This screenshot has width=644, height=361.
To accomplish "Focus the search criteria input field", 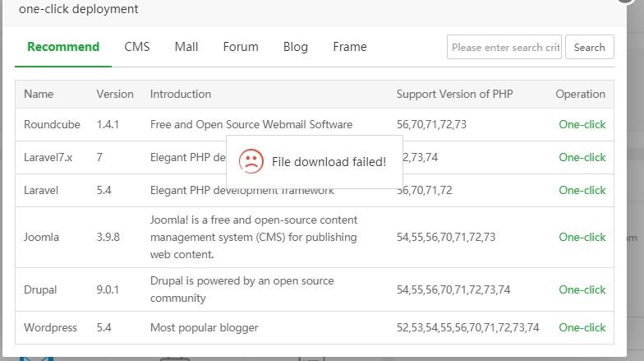I will click(504, 48).
